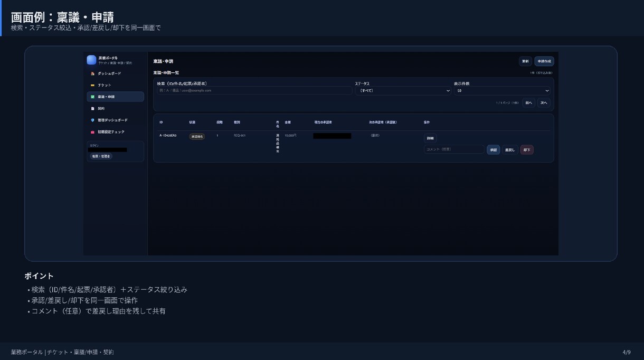Click the 1 / 1 ページ pagination text

507,103
